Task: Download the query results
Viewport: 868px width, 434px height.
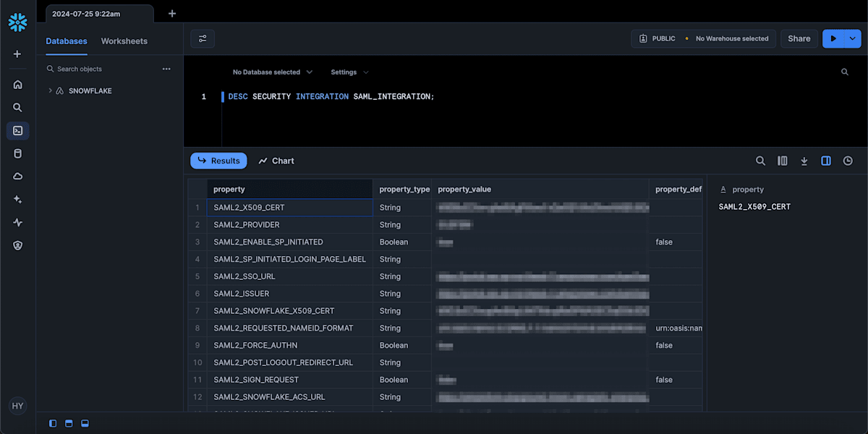Action: click(x=804, y=161)
